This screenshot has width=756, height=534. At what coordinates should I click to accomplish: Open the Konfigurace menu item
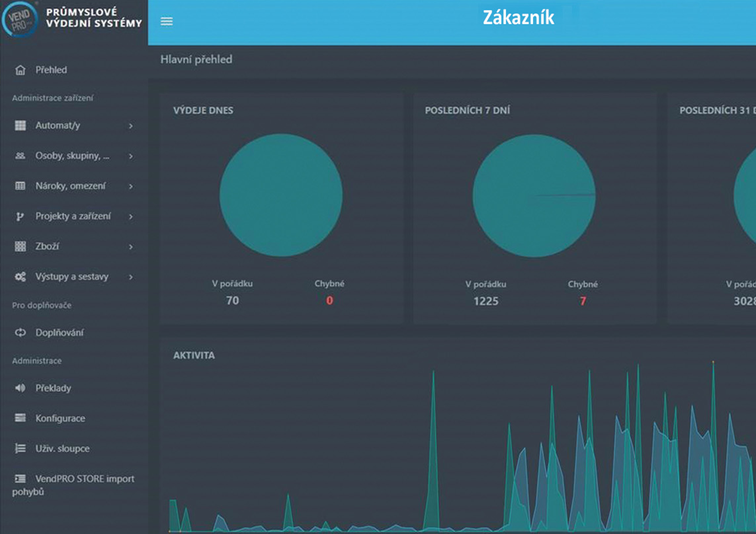[x=60, y=418]
